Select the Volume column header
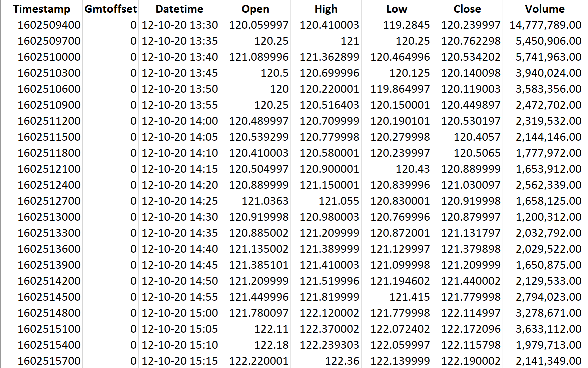 (x=545, y=9)
